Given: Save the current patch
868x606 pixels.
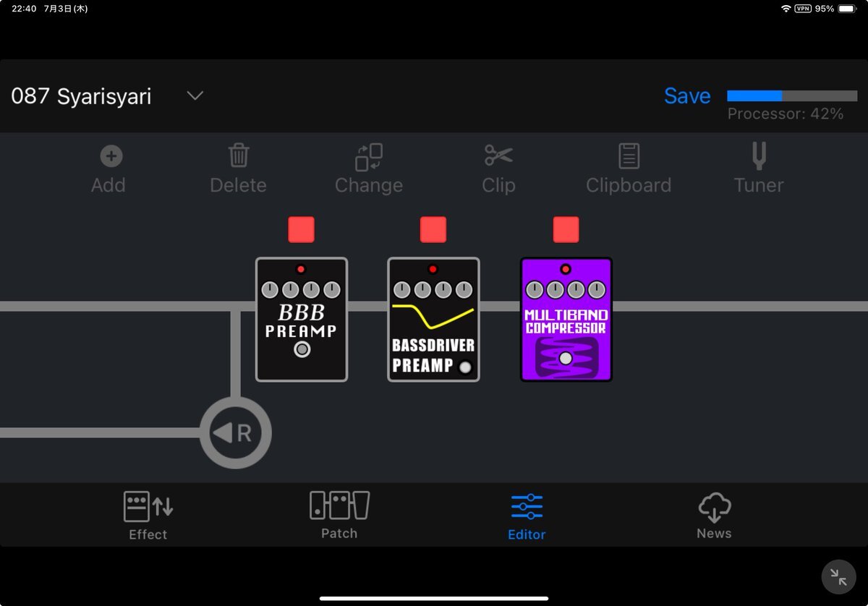Looking at the screenshot, I should point(687,96).
